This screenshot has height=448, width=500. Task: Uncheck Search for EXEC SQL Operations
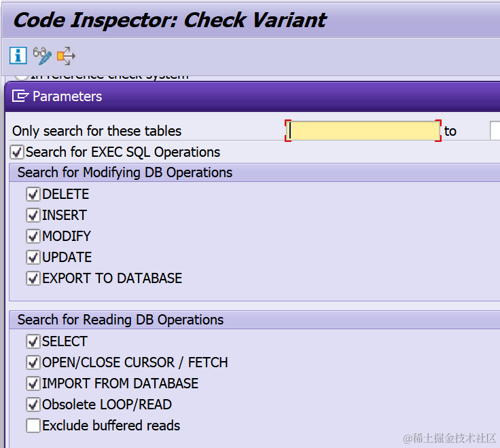17,152
